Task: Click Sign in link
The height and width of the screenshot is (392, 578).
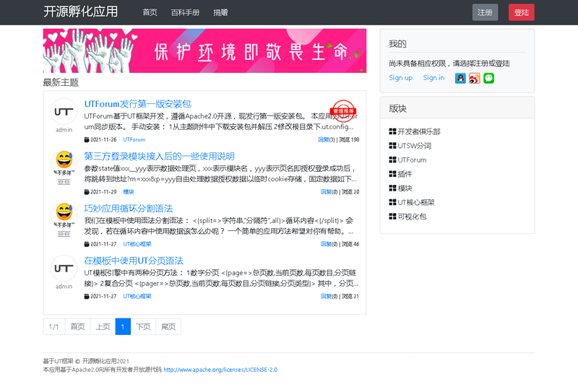Action: coord(433,78)
